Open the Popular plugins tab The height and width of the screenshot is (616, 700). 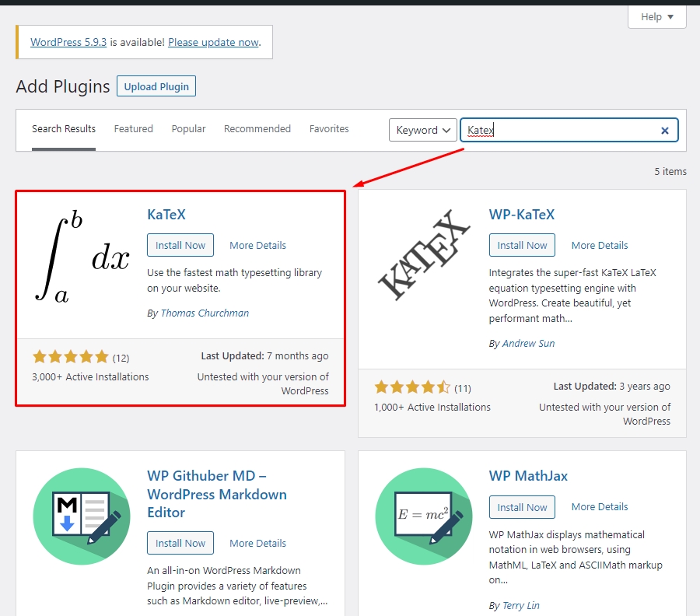click(x=188, y=129)
